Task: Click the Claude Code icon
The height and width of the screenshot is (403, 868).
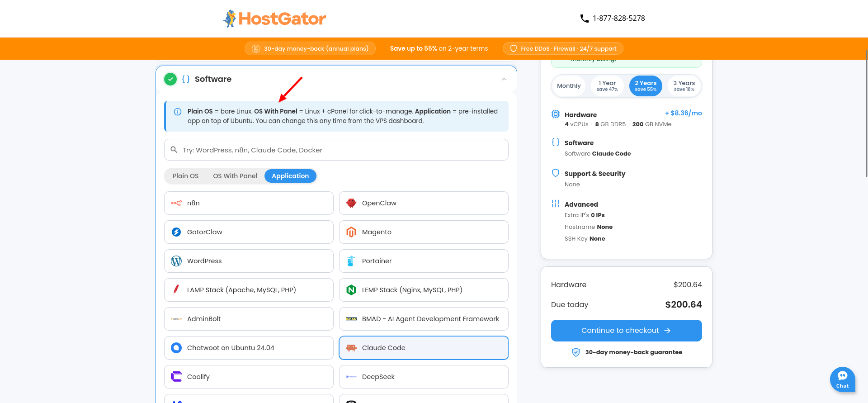Action: [351, 348]
